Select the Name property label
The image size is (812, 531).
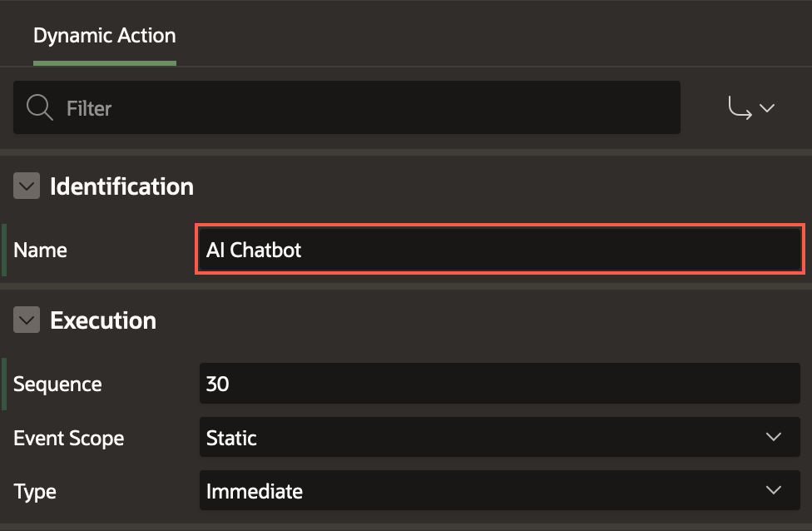(x=40, y=250)
